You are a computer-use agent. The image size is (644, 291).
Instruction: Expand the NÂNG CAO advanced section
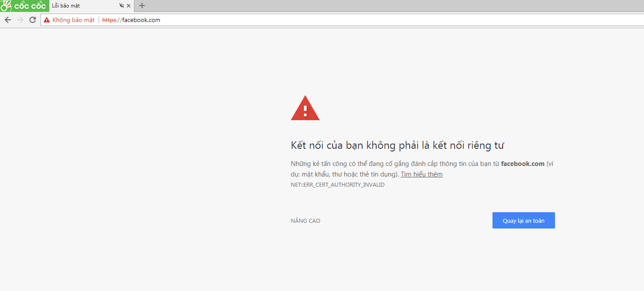tap(305, 221)
